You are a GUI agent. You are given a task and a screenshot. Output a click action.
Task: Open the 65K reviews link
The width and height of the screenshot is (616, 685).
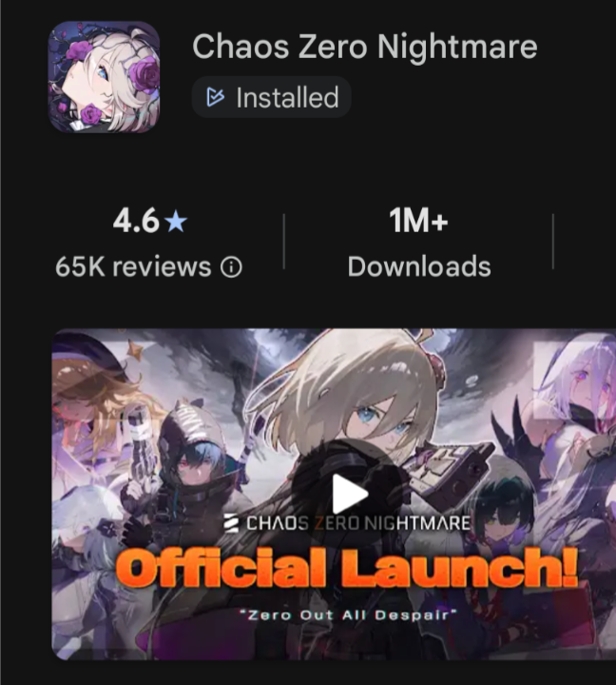(133, 266)
